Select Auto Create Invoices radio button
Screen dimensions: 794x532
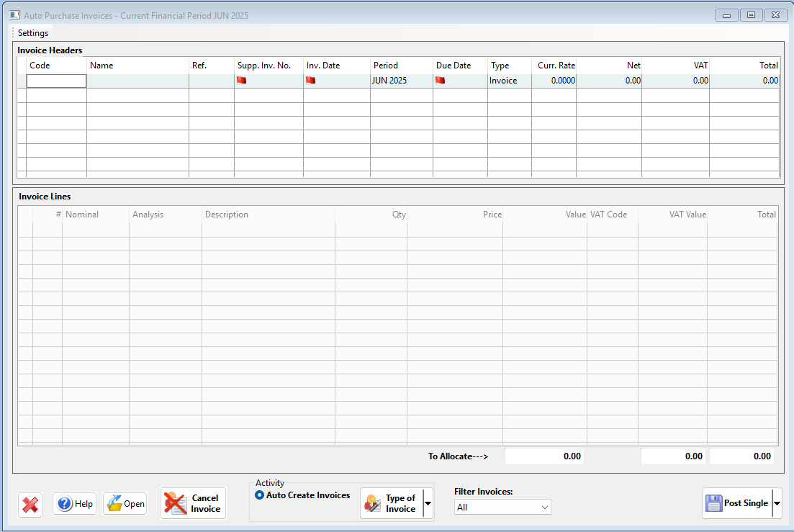260,495
